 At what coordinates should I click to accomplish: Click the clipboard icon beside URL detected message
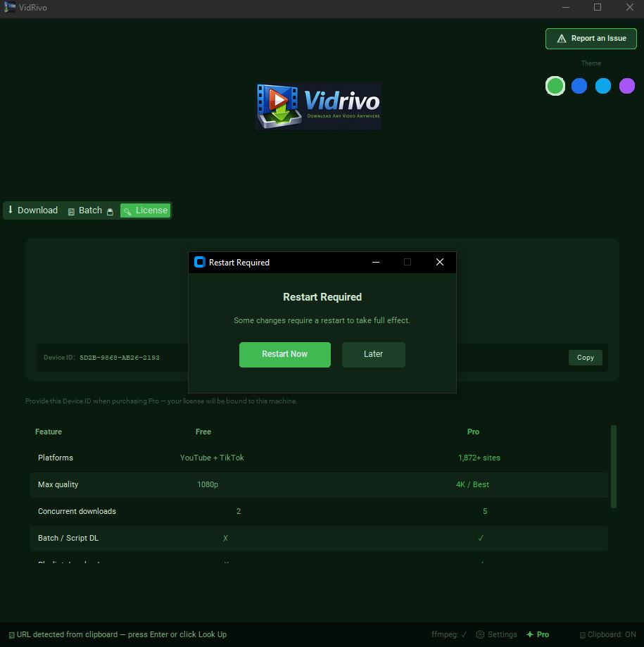coord(11,635)
